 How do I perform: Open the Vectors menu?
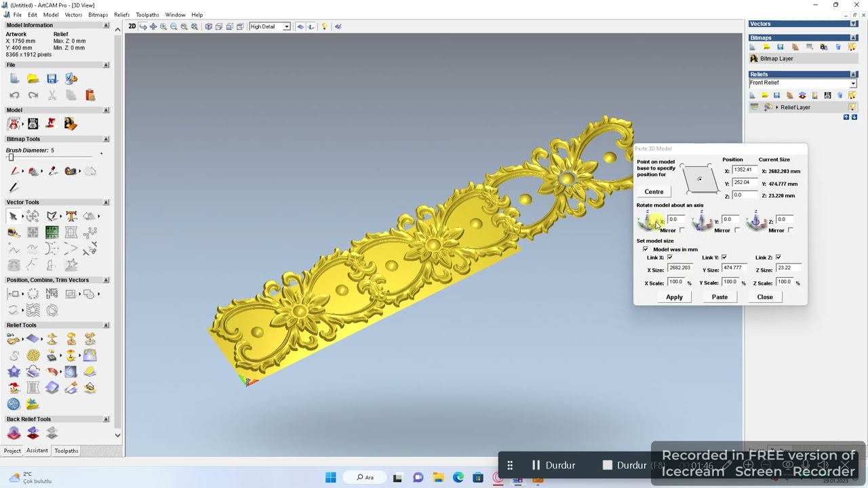pos(73,15)
